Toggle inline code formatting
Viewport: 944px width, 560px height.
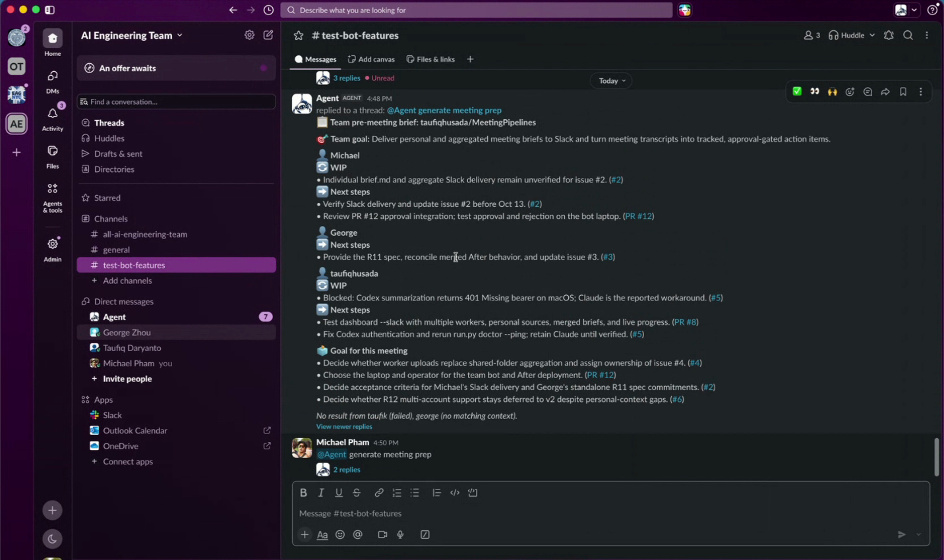[x=455, y=493]
